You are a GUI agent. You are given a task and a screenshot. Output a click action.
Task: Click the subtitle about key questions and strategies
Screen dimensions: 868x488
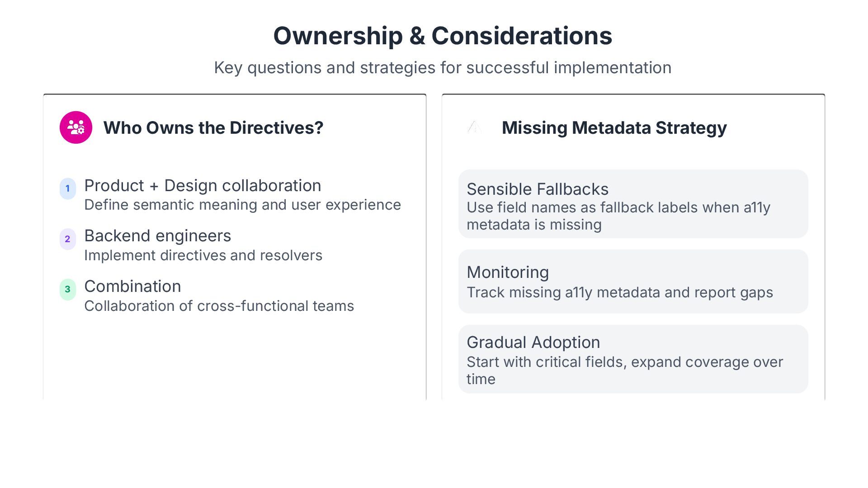click(x=443, y=68)
